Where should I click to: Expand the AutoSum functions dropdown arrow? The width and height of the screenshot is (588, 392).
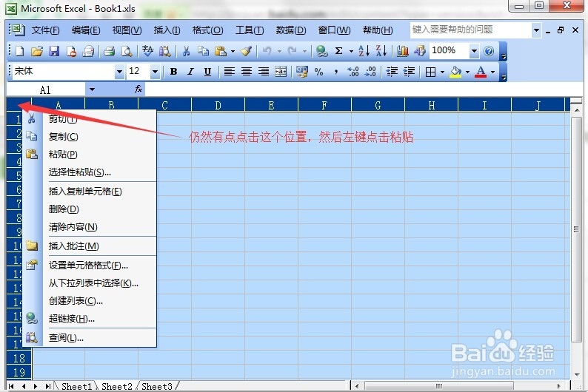point(351,51)
